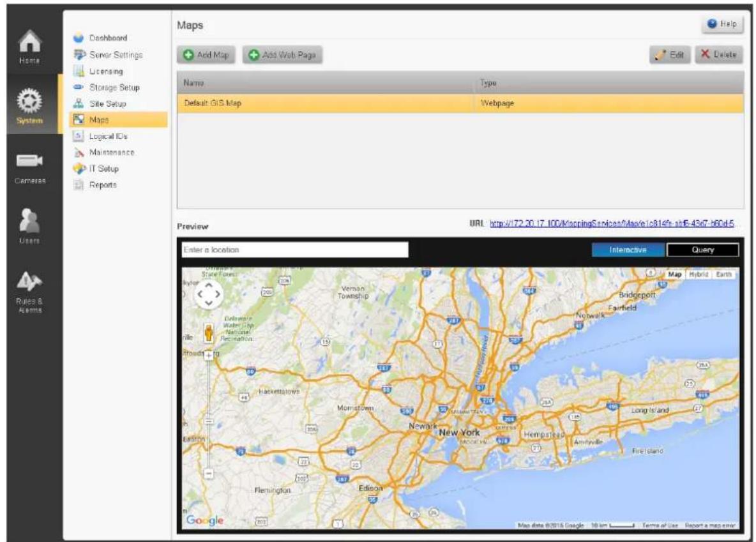Open Logical IDs page
This screenshot has height=542, width=756.
(108, 137)
